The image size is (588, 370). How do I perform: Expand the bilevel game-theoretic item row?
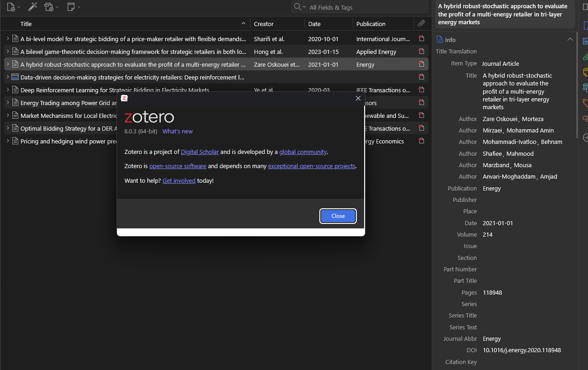[x=8, y=52]
